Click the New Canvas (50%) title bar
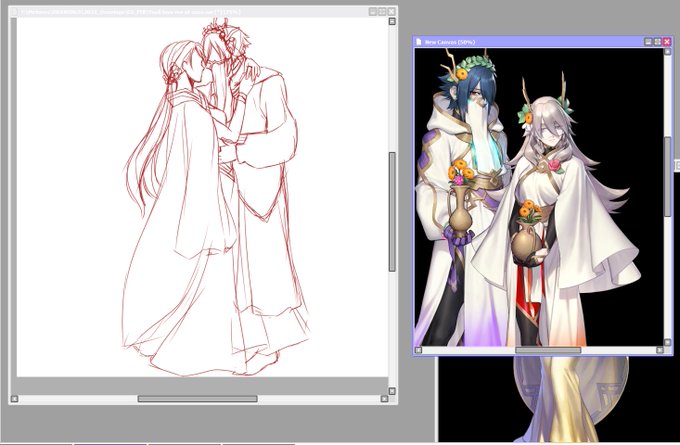680x445 pixels. click(x=543, y=42)
